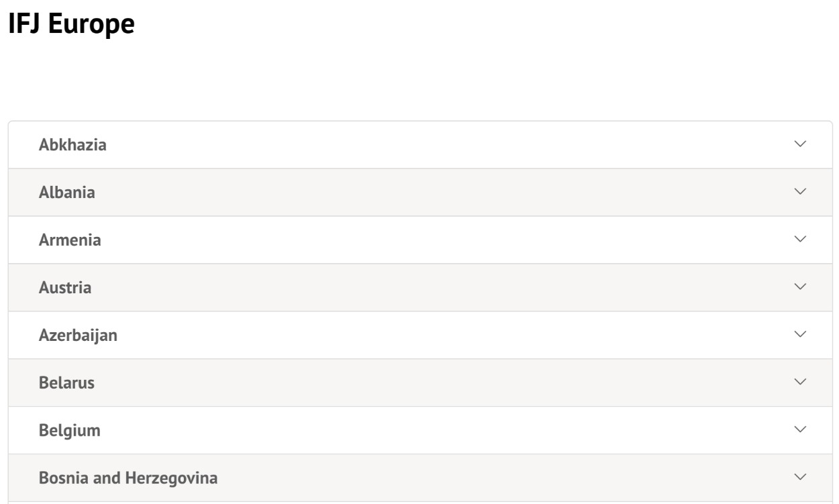The width and height of the screenshot is (839, 504).
Task: Open the Albania accordion title
Action: [67, 193]
